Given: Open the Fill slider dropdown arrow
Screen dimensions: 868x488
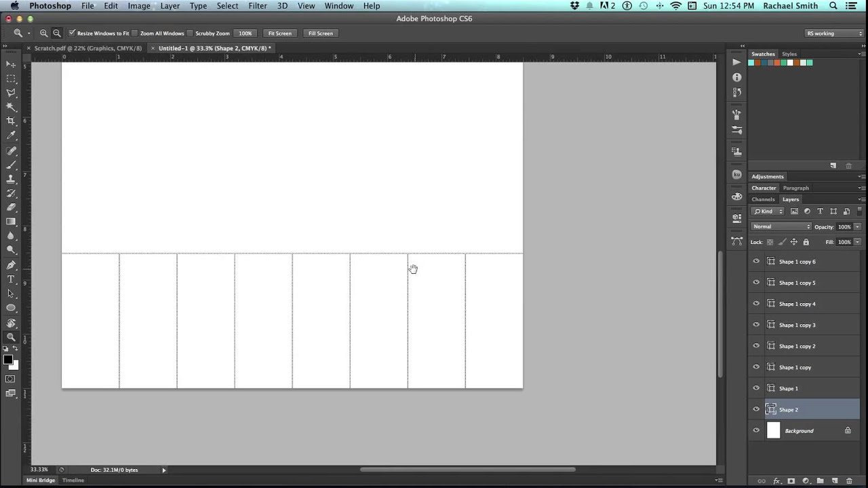Looking at the screenshot, I should [857, 242].
